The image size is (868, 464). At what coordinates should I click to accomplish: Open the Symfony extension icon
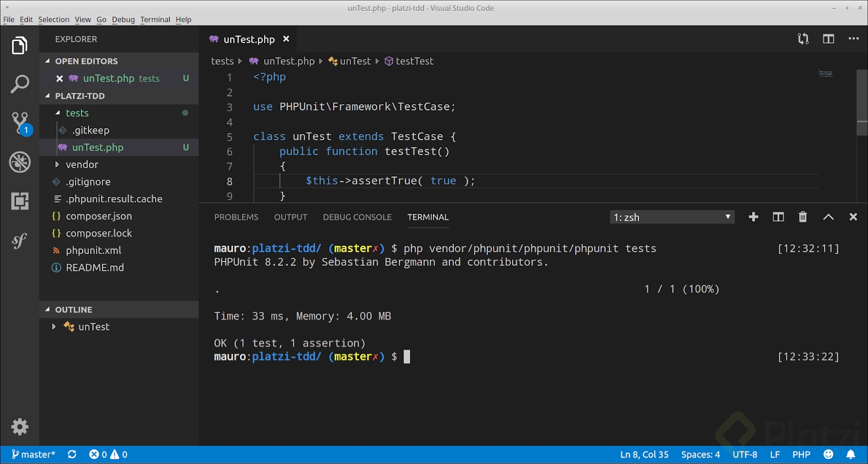click(20, 240)
